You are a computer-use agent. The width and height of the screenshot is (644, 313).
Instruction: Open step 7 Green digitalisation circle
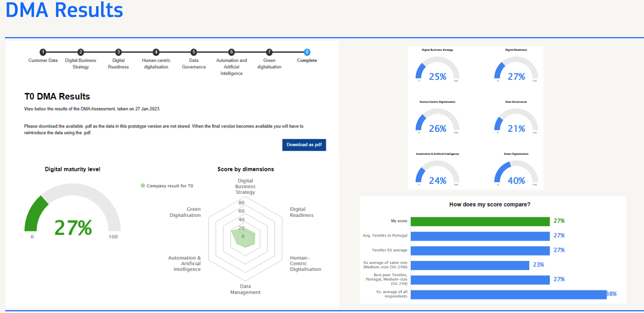[269, 52]
